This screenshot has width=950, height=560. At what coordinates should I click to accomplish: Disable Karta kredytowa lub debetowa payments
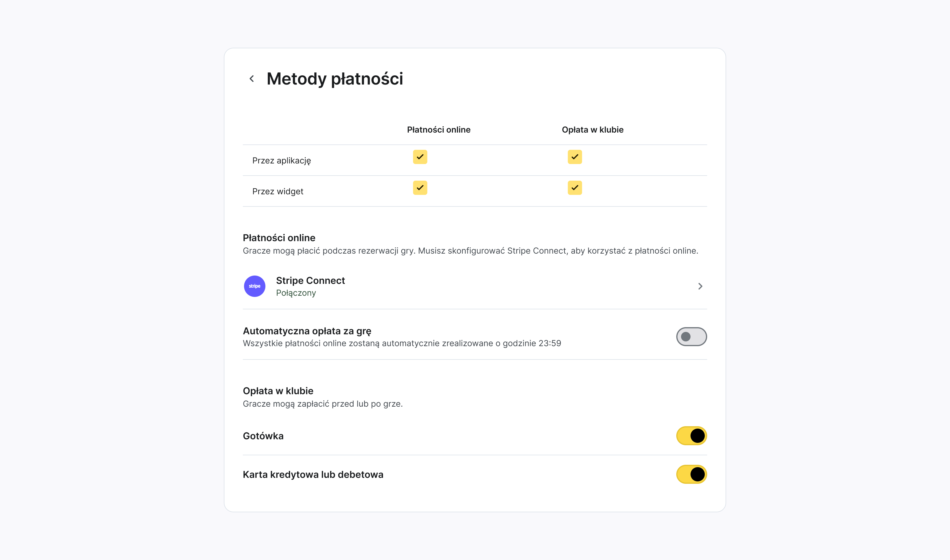pos(691,474)
